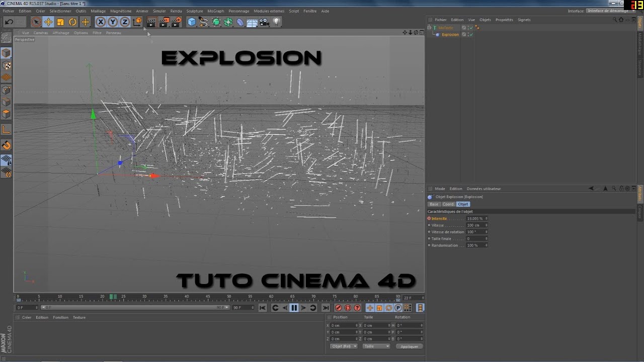Image resolution: width=644 pixels, height=362 pixels.
Task: Go to the end of the animation
Action: (326, 308)
